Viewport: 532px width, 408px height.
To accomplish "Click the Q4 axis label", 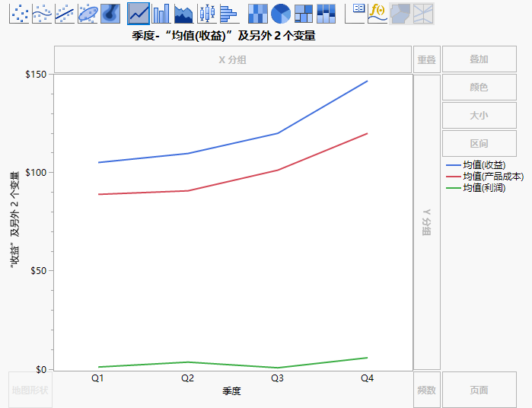I will (x=367, y=378).
